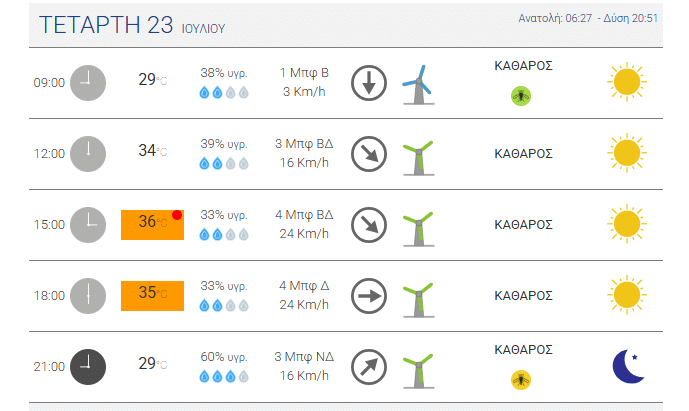Screen dimensions: 689x411
Task: Click the east-pointing wind arrow at 18:00
Action: pyautogui.click(x=369, y=296)
